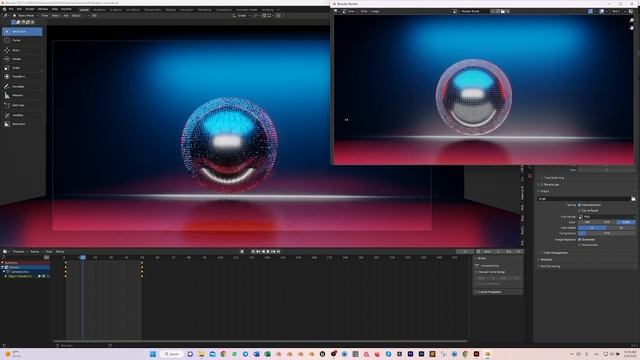Select the Rotate tool
The height and width of the screenshot is (360, 640).
tap(22, 59)
